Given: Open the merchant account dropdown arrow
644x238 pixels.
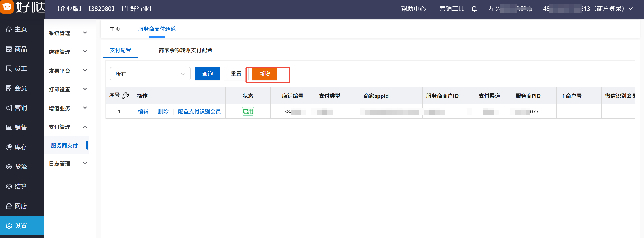Looking at the screenshot, I should (x=631, y=9).
